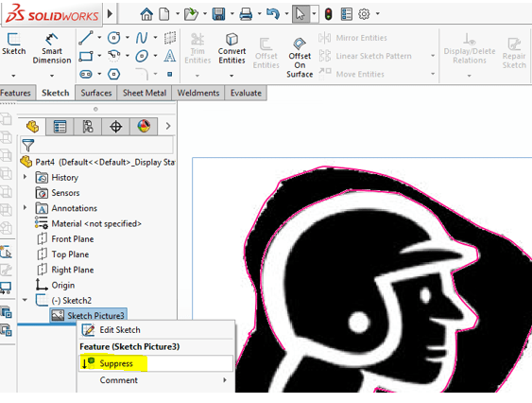
Task: Open the ConfigurationManager tab
Action: coord(88,127)
